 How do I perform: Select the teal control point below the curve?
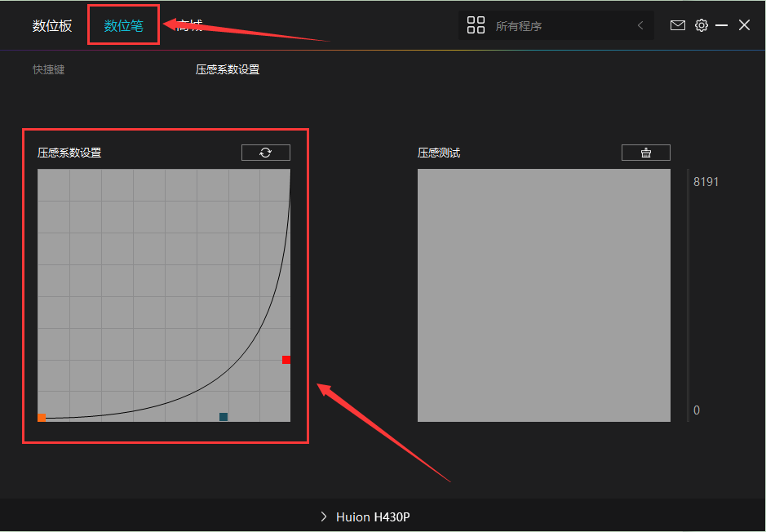(224, 416)
